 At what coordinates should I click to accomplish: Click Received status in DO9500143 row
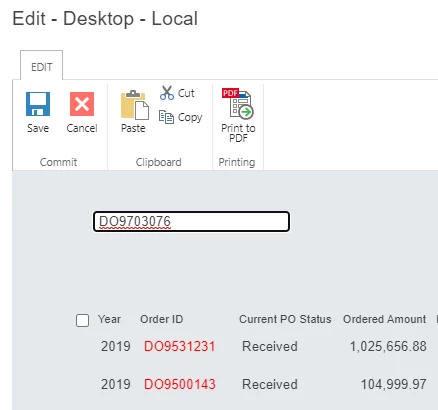(x=270, y=384)
